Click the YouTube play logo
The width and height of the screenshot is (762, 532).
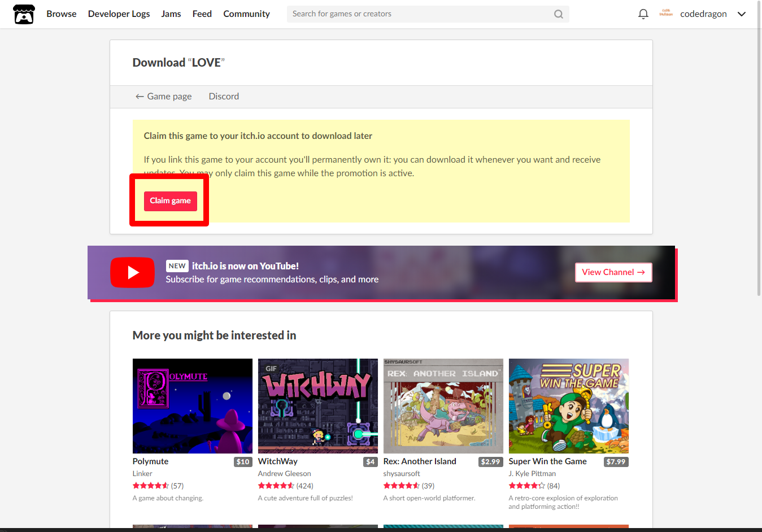pos(132,273)
